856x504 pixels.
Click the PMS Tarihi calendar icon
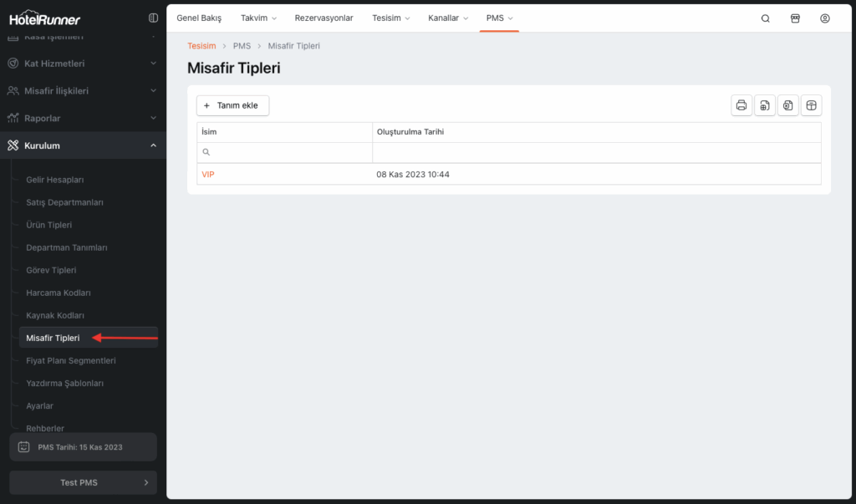[x=24, y=447]
